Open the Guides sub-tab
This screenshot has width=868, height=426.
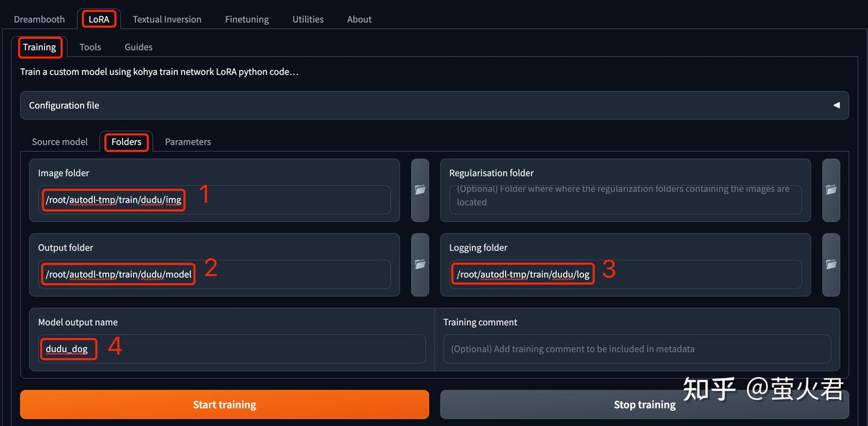[x=139, y=47]
